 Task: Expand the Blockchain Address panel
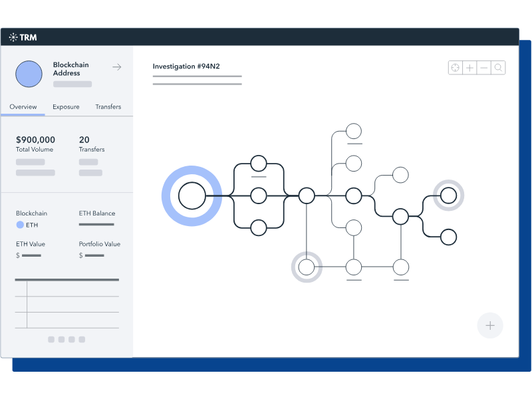pyautogui.click(x=71, y=68)
